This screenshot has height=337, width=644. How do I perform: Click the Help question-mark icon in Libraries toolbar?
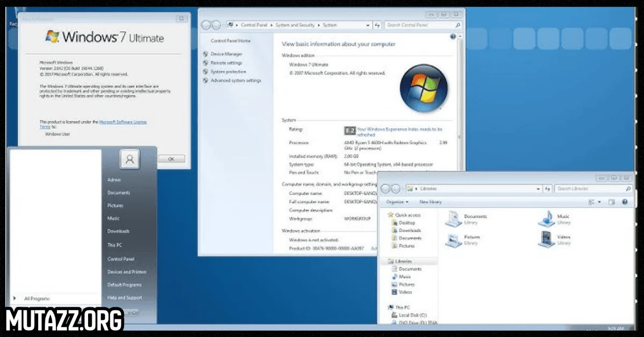click(624, 202)
